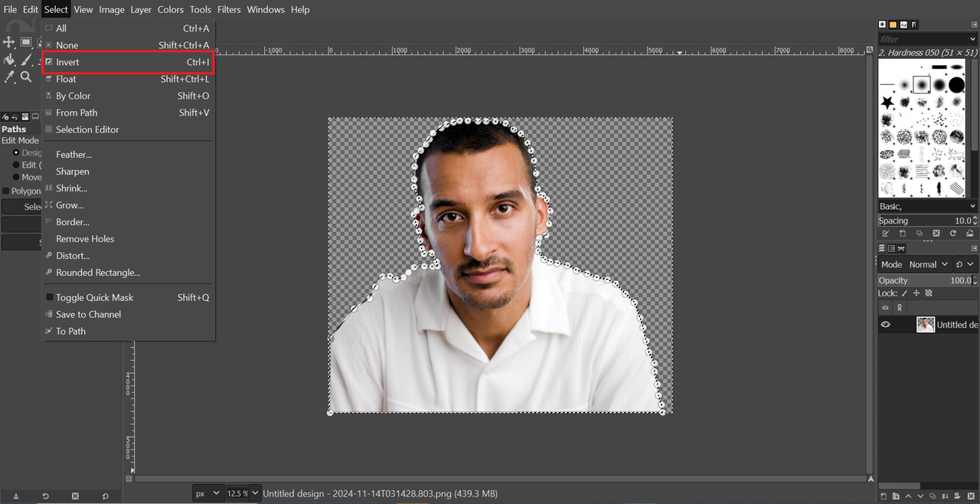Select the Color Picker eyedropper tool

click(x=9, y=77)
